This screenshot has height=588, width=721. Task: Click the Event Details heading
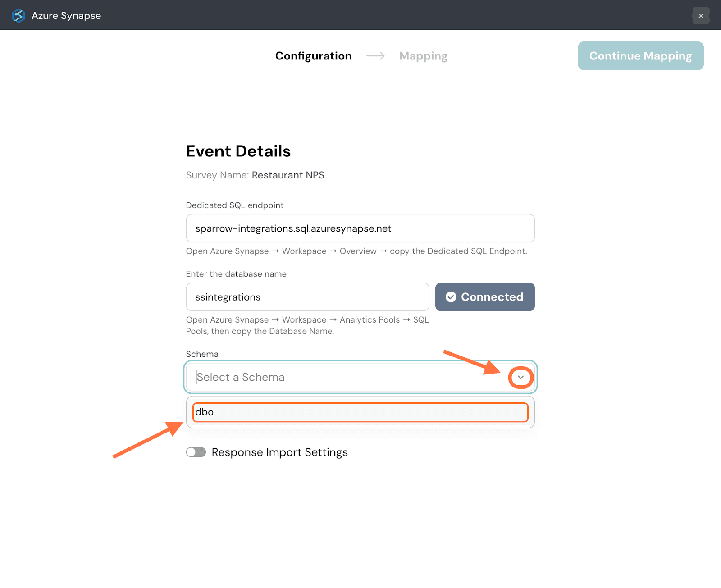238,151
